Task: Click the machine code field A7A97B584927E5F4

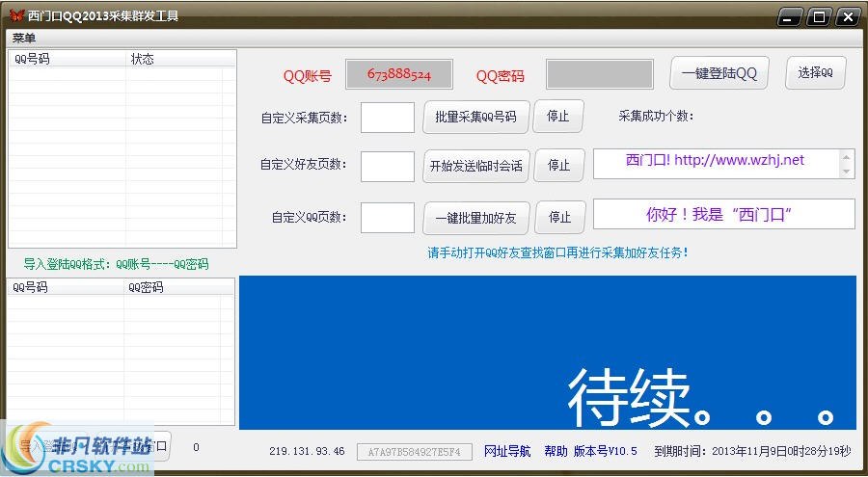Action: coord(415,452)
